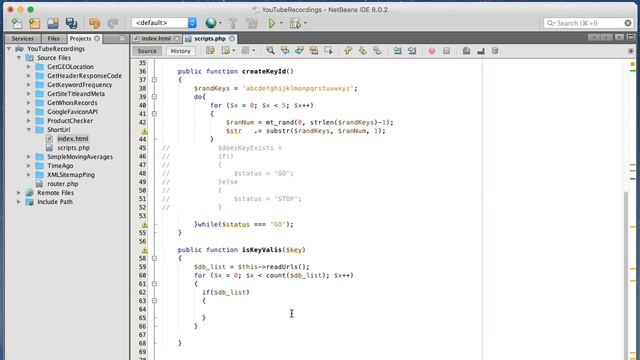Click Shift Line Left icon
Viewport: 640px width, 360px height.
pos(397,51)
